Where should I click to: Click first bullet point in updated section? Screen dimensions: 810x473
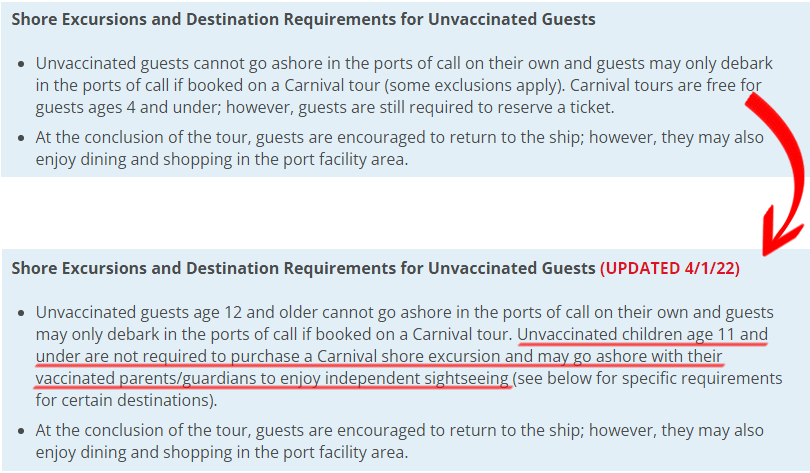click(21, 313)
